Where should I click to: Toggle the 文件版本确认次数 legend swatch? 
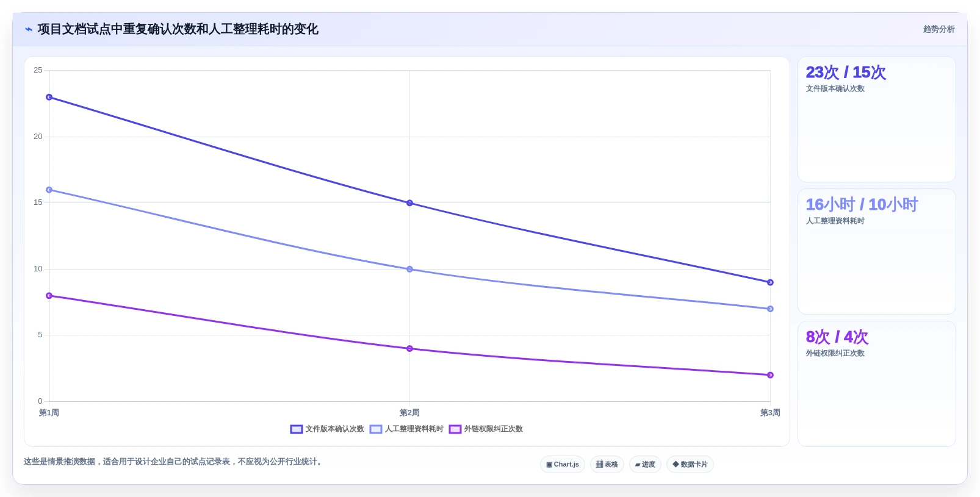[x=297, y=429]
